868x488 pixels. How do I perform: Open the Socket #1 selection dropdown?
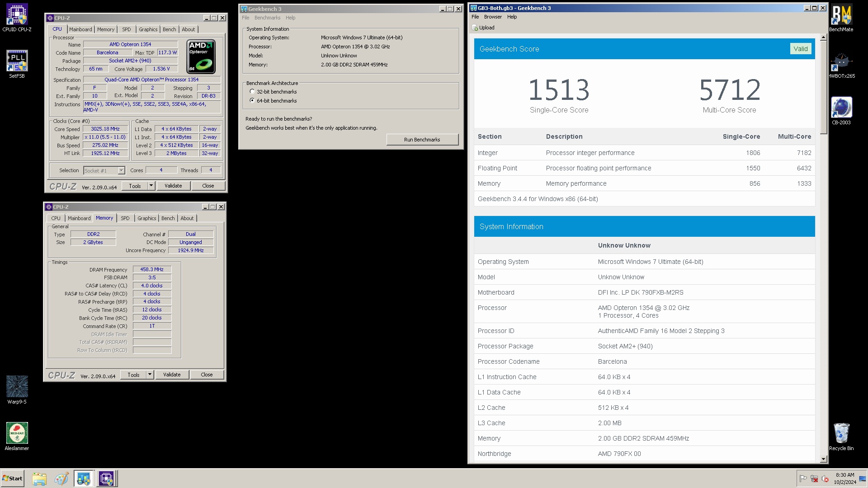121,171
